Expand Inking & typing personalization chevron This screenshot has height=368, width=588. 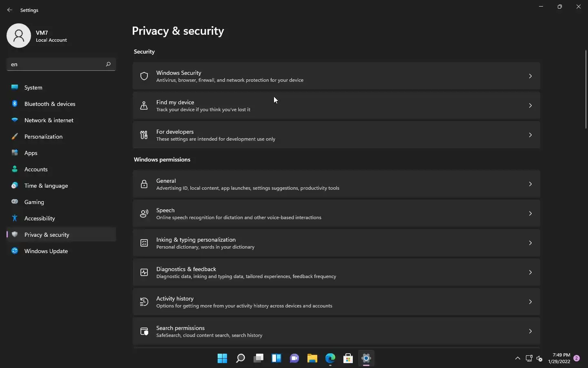point(530,243)
